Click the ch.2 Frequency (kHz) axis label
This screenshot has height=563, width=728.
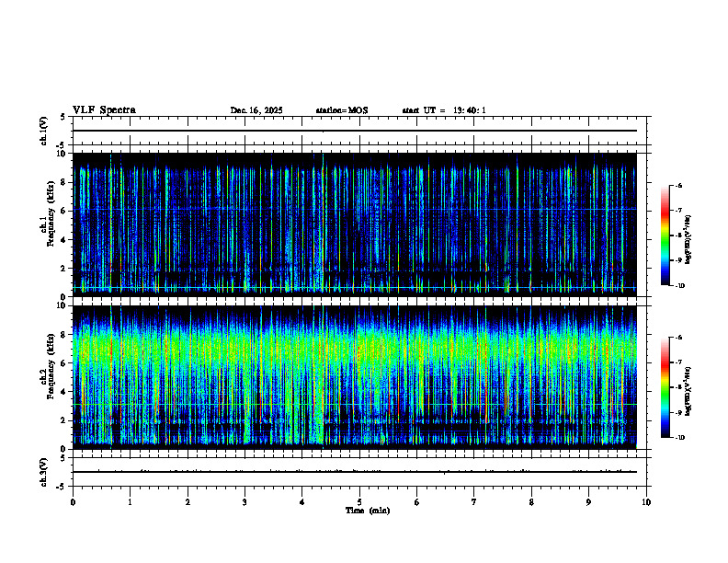48,377
